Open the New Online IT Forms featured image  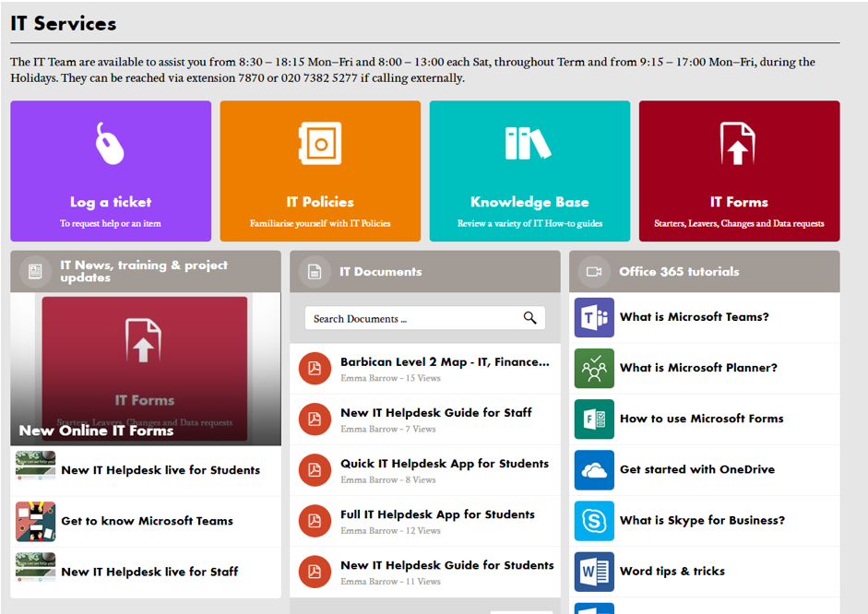[146, 369]
